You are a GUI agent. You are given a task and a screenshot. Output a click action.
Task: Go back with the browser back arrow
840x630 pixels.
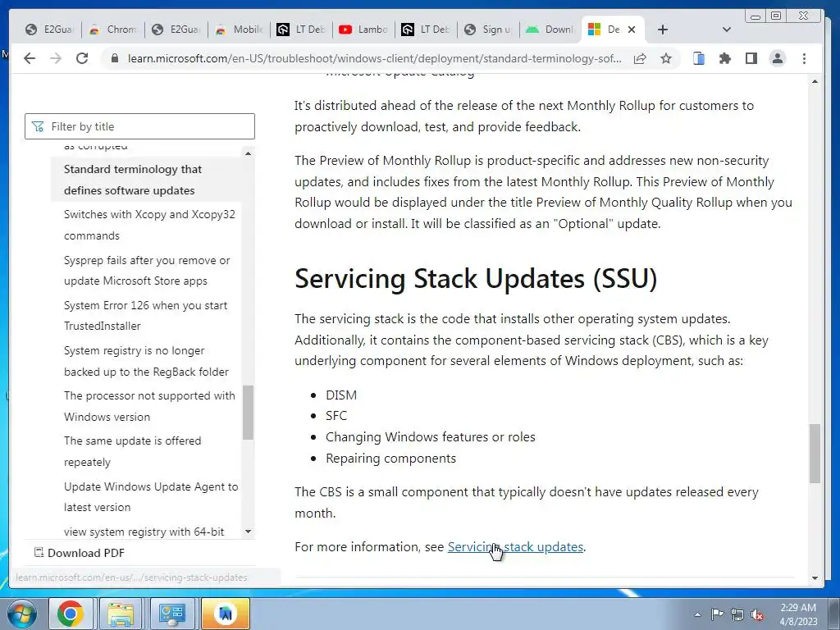(x=30, y=58)
